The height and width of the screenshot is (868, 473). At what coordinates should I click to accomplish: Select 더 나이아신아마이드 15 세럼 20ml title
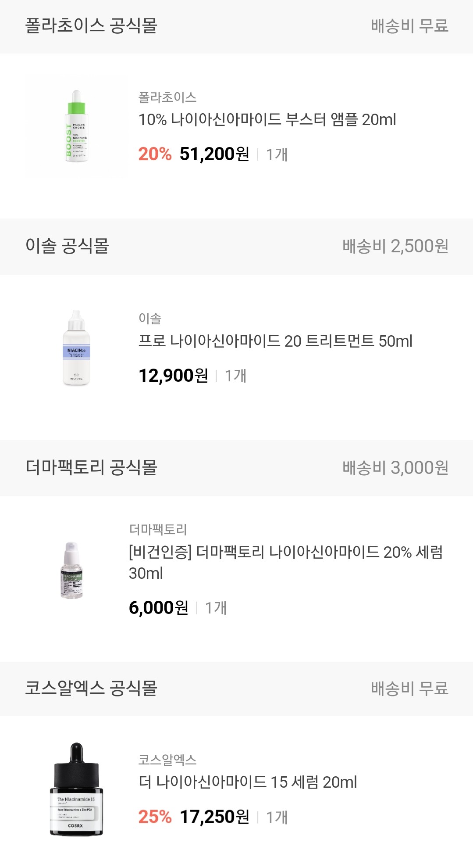coord(248,782)
